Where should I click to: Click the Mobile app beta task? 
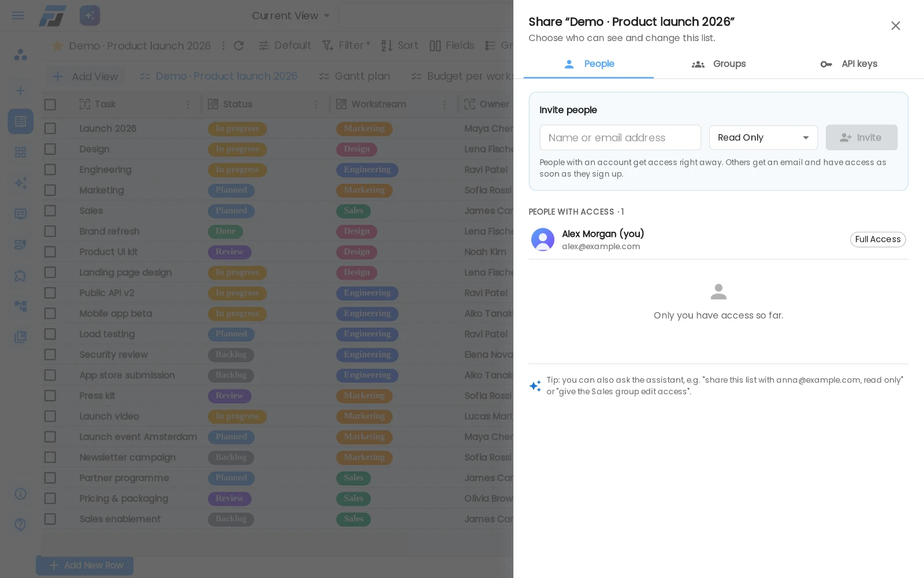pos(115,314)
